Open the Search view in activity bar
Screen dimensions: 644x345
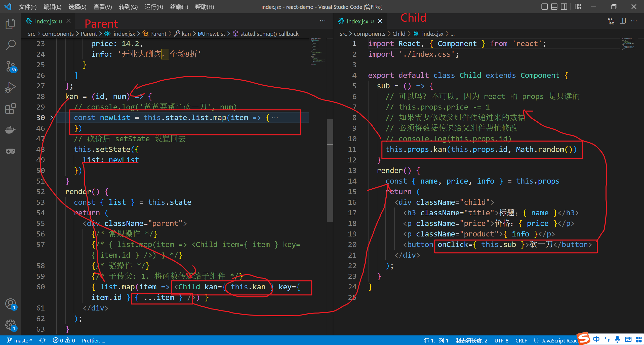tap(10, 45)
